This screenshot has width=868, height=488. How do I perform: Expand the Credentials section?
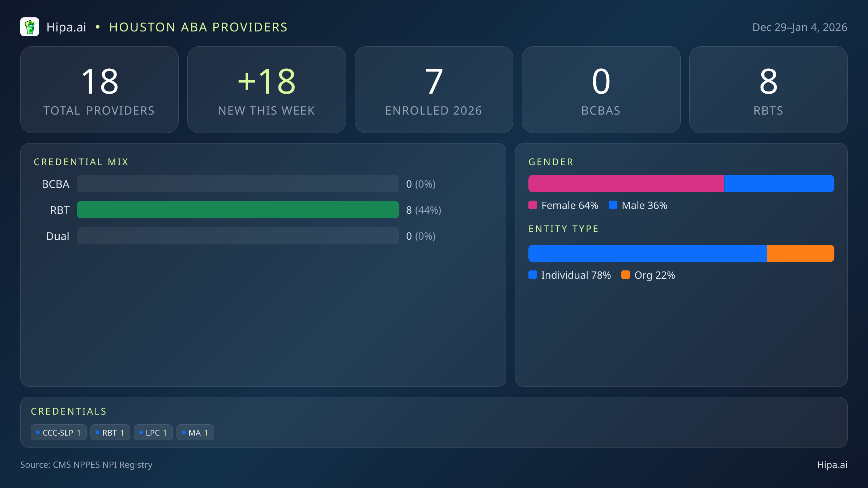point(69,411)
